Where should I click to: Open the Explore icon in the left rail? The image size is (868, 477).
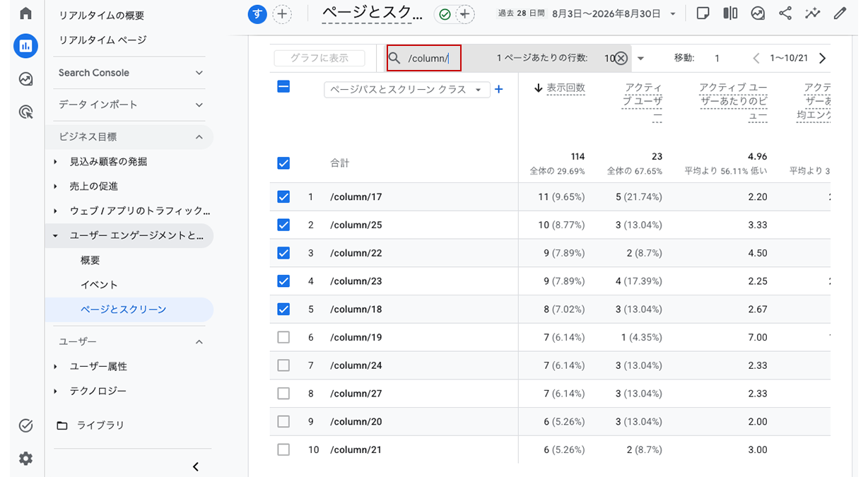[25, 79]
